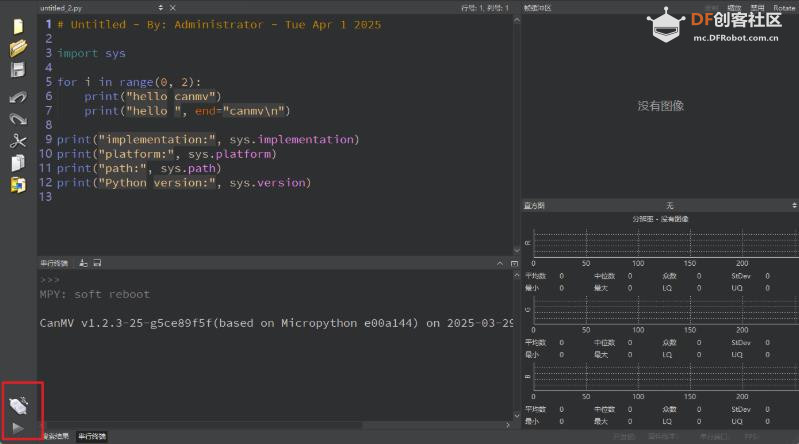Click the Rotate button in frame buffer
799x444 pixels.
tap(784, 8)
